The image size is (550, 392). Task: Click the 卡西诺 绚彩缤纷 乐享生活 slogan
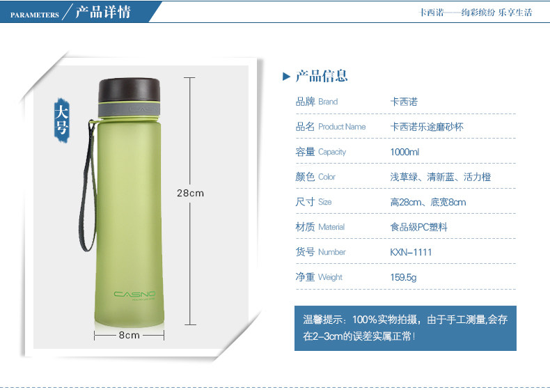476,13
